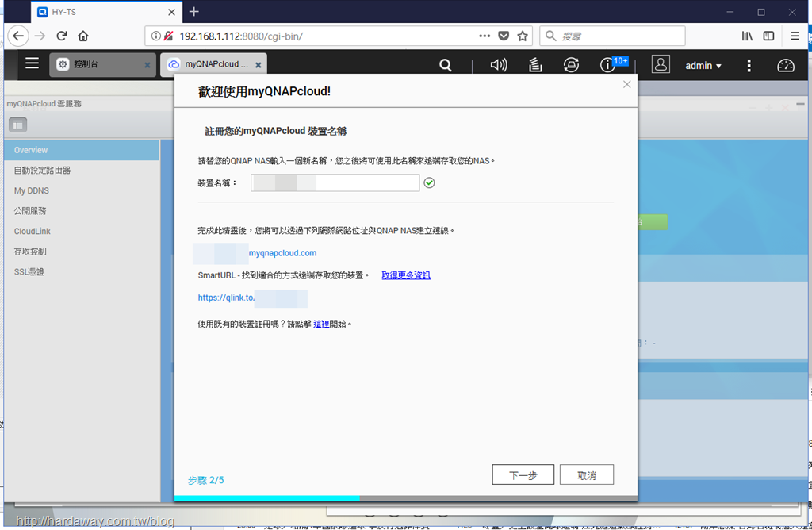Click the 取消 cancel button
This screenshot has height=530, width=812.
coord(587,474)
